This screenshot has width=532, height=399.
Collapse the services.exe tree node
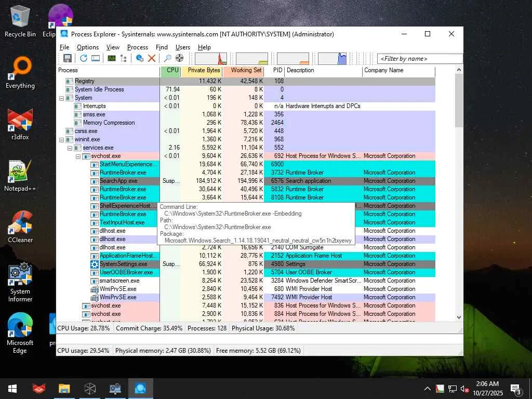coord(70,148)
